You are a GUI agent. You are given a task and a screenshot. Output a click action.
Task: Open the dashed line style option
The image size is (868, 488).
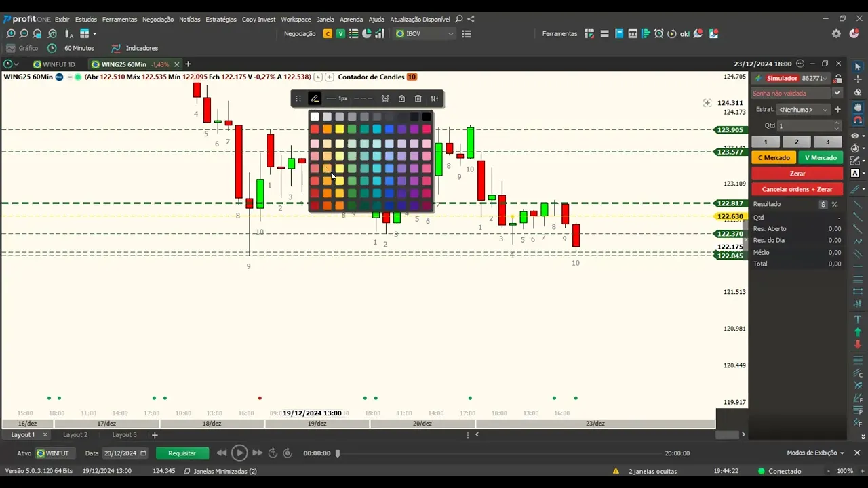tap(363, 98)
